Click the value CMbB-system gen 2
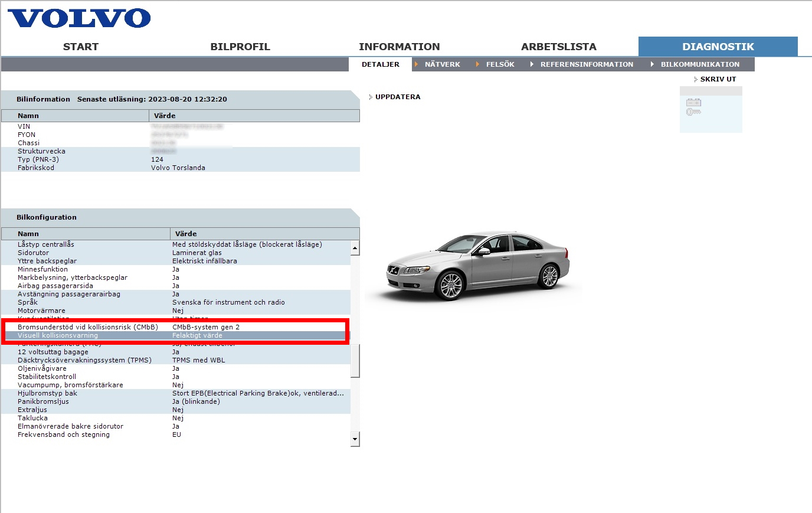812x513 pixels. 206,327
